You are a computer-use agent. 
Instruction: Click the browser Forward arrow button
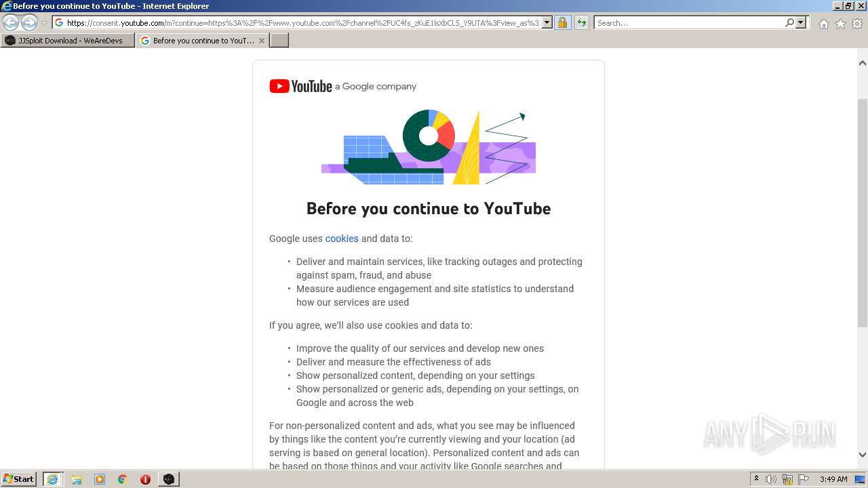coord(29,22)
